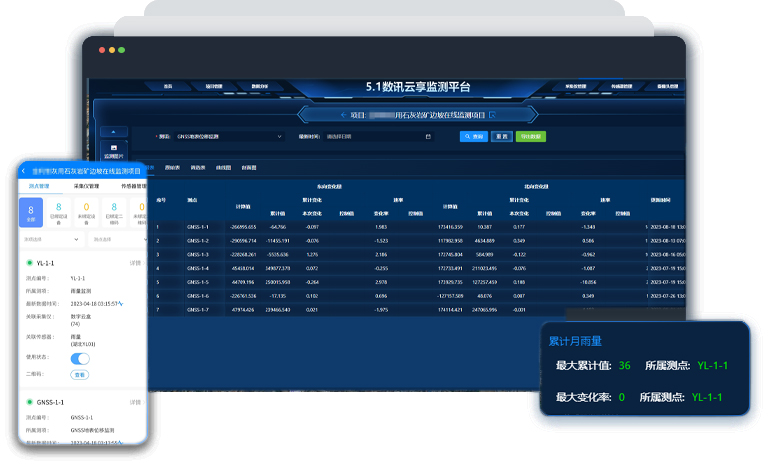Click the GNSS-1-6 table row cell
Image resolution: width=768 pixels, height=466 pixels.
[197, 296]
